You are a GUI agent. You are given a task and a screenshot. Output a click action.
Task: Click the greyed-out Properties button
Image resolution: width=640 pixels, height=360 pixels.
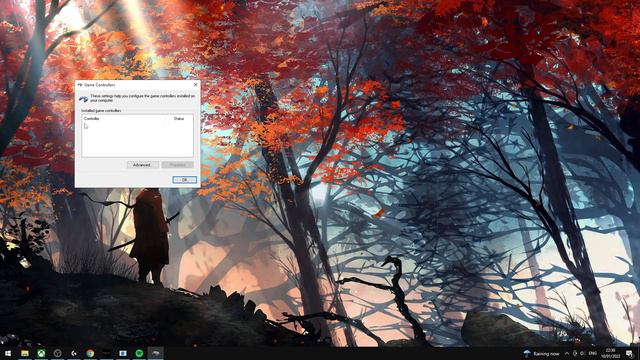pyautogui.click(x=178, y=165)
